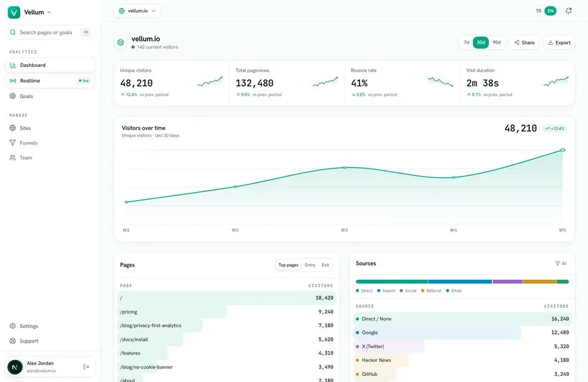Click the Export button

559,43
